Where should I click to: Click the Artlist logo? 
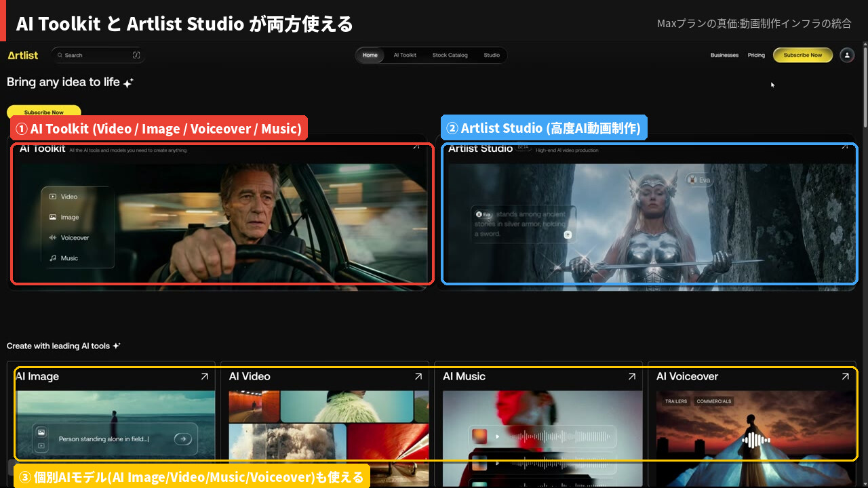pyautogui.click(x=23, y=55)
